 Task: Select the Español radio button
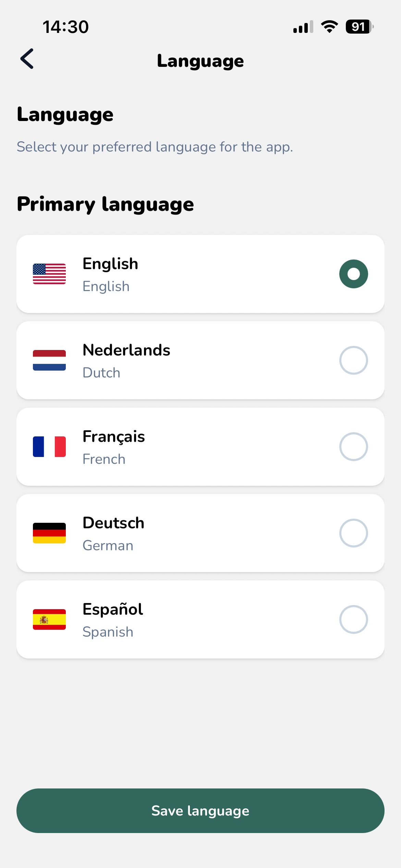tap(353, 619)
